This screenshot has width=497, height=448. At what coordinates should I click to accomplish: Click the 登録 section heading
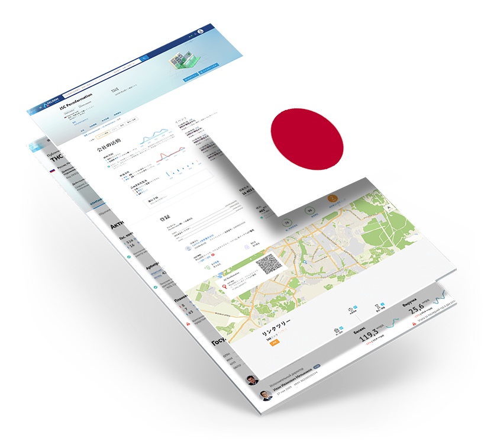(165, 219)
